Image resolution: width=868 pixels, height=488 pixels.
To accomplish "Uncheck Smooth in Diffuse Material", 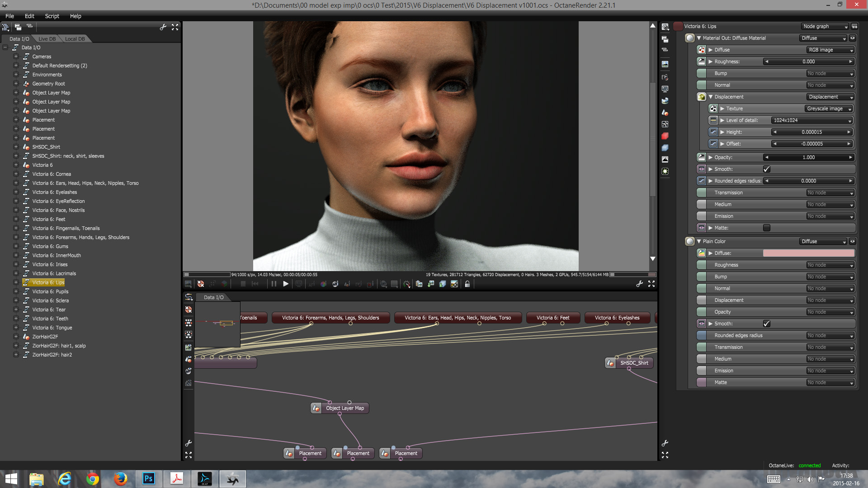I will coord(766,169).
